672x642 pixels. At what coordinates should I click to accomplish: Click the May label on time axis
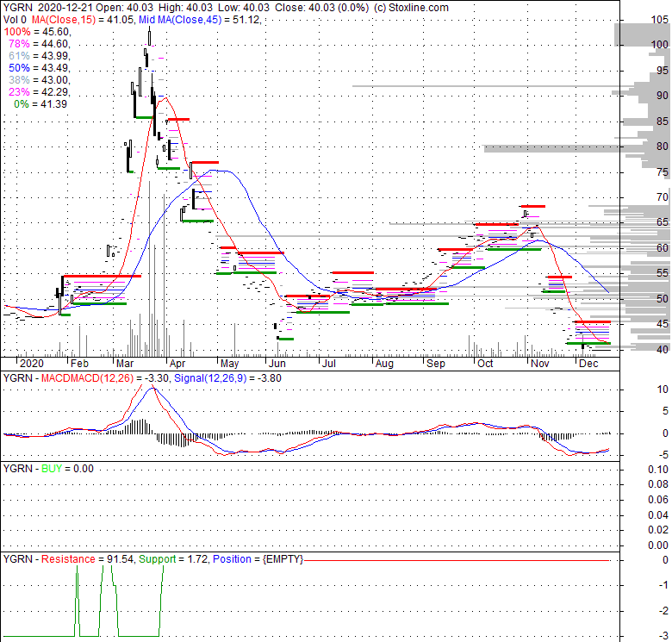coord(229,364)
